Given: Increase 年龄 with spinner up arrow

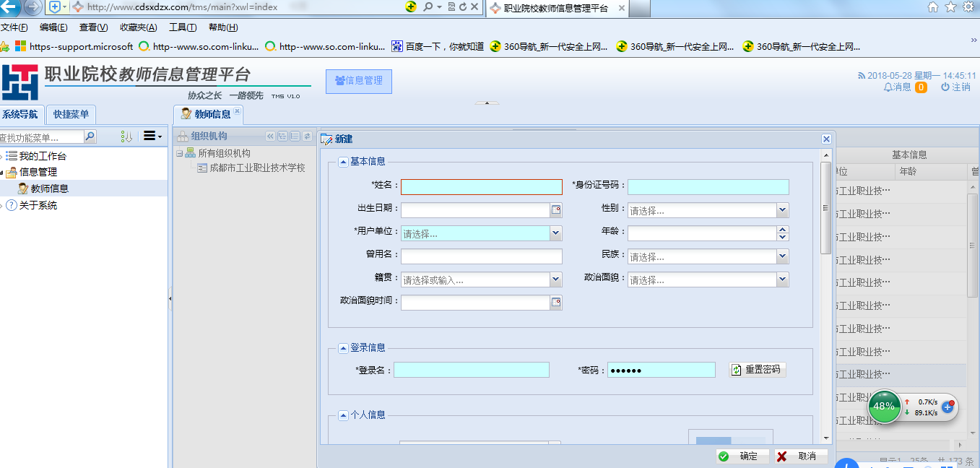Looking at the screenshot, I should tap(783, 230).
